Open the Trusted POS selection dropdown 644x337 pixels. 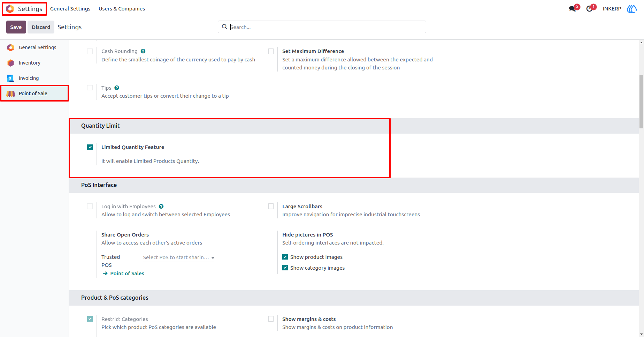(x=178, y=257)
